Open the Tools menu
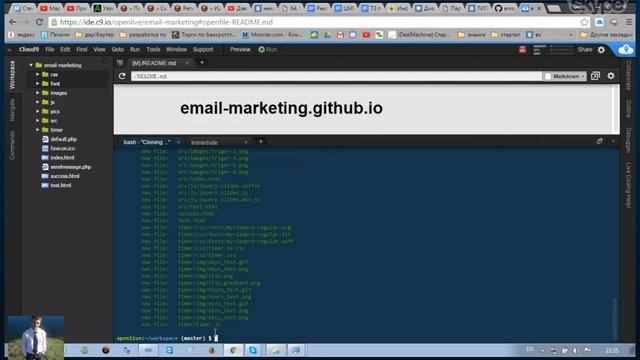The image size is (640, 360). tap(153, 49)
